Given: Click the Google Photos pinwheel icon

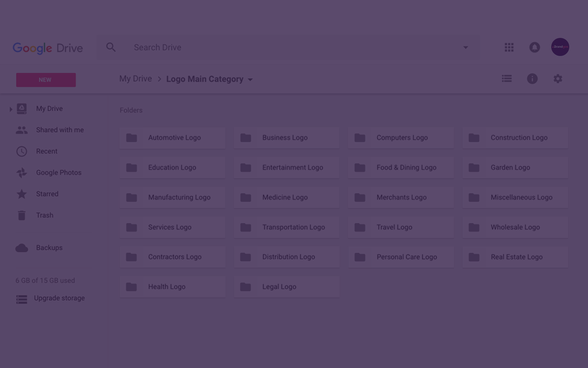Looking at the screenshot, I should click(x=22, y=173).
